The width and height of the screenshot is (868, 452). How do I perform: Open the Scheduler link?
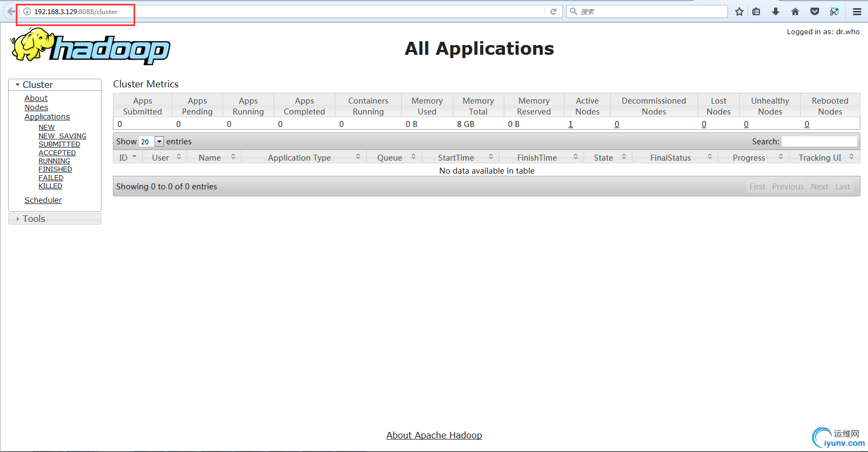[x=43, y=200]
